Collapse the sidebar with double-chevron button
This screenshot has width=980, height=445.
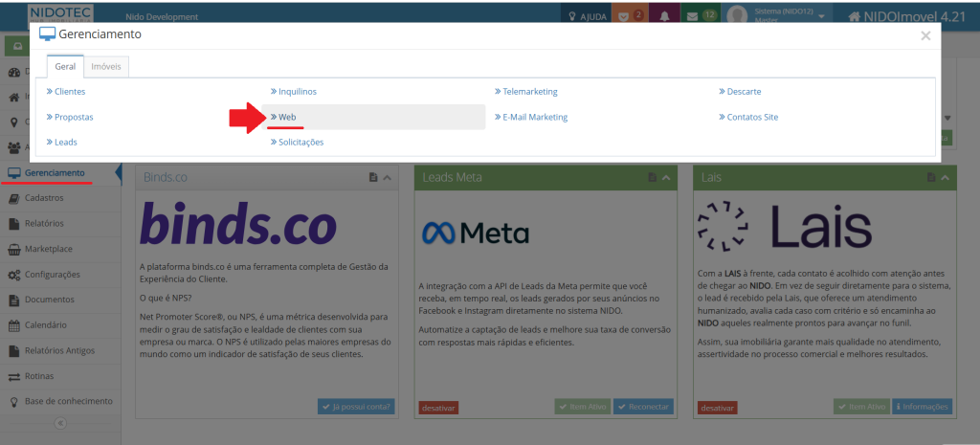59,423
